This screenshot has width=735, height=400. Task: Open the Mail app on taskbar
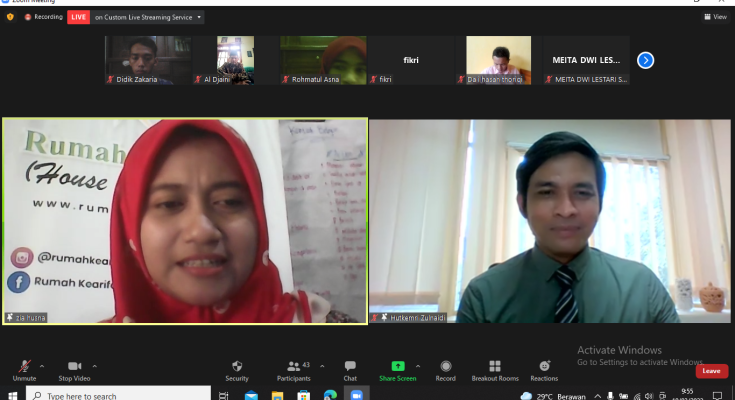tap(251, 395)
